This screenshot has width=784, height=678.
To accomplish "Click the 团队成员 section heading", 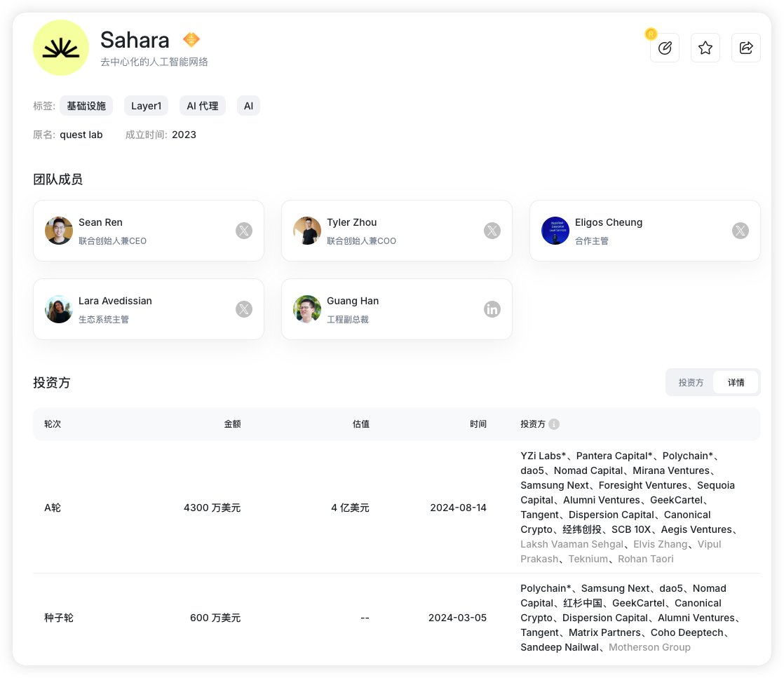I will tap(58, 179).
